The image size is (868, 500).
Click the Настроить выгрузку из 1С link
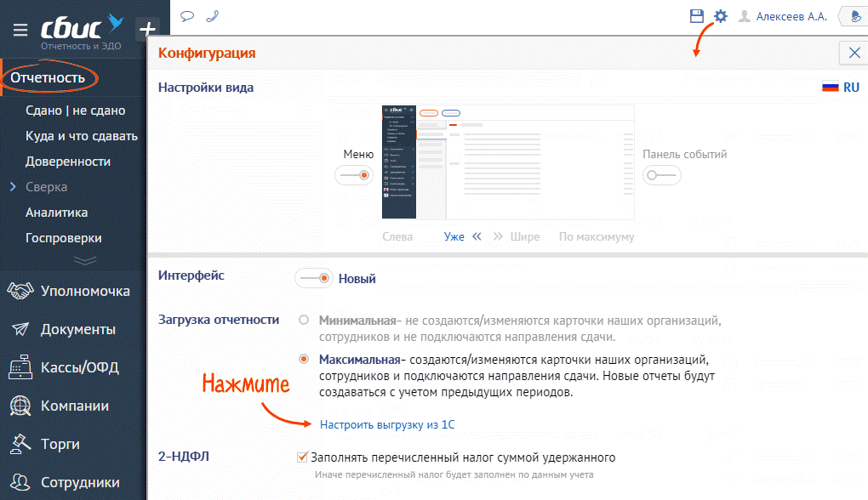pyautogui.click(x=392, y=423)
